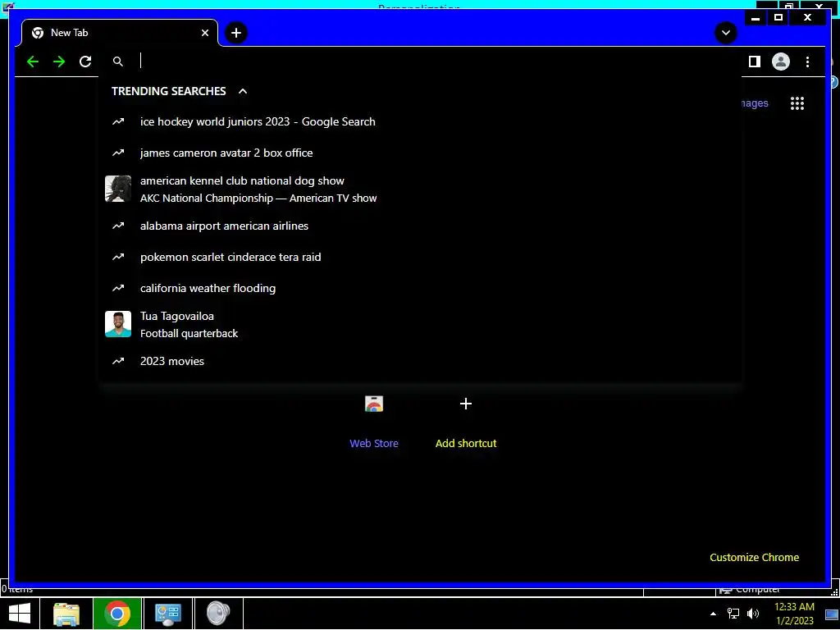Show hidden system tray icons
This screenshot has width=840, height=630.
point(713,614)
